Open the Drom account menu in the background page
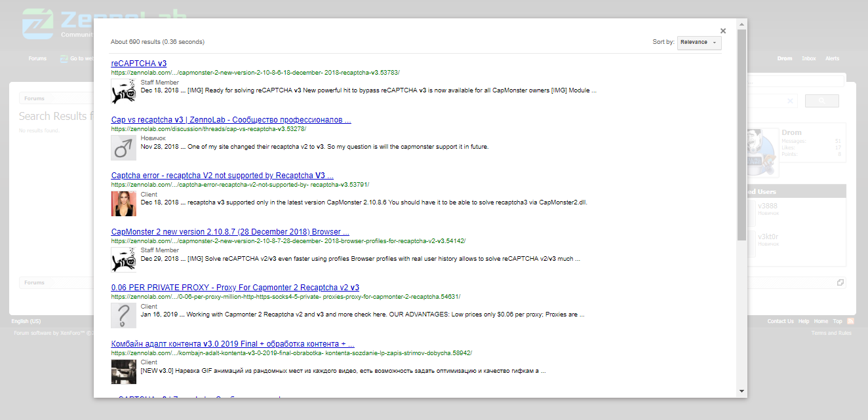 point(785,58)
